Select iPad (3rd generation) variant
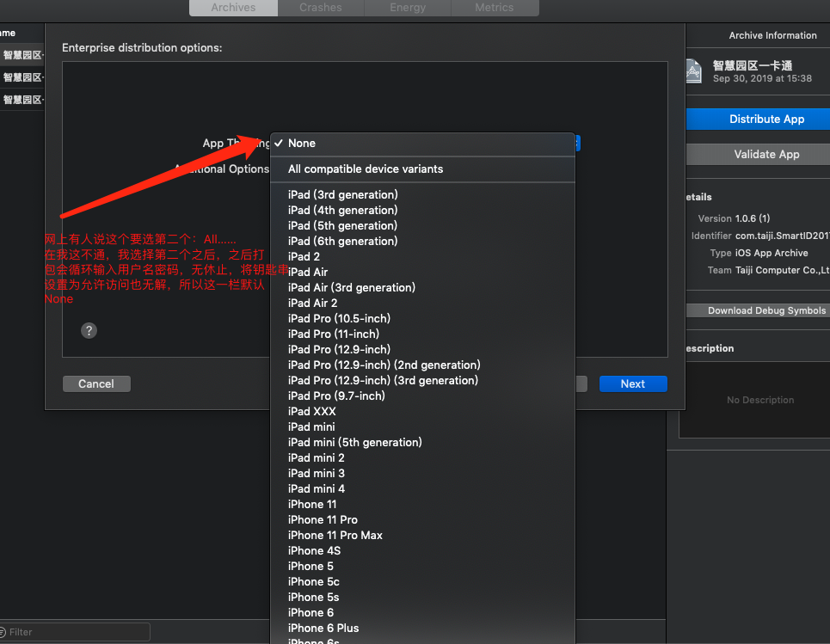830x644 pixels. coord(422,194)
